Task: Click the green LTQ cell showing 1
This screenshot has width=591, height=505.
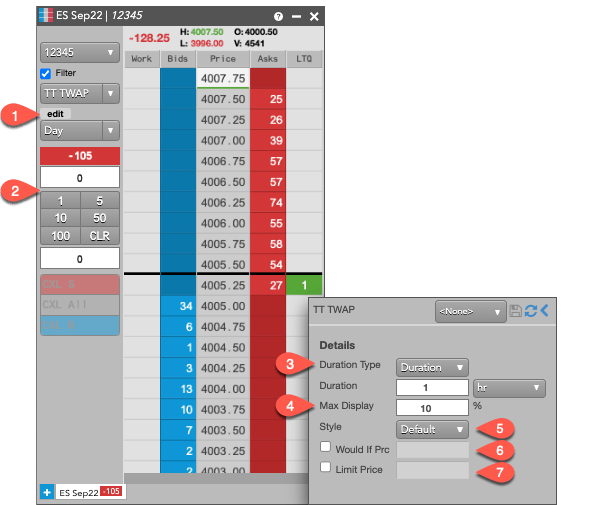Action: tap(304, 285)
